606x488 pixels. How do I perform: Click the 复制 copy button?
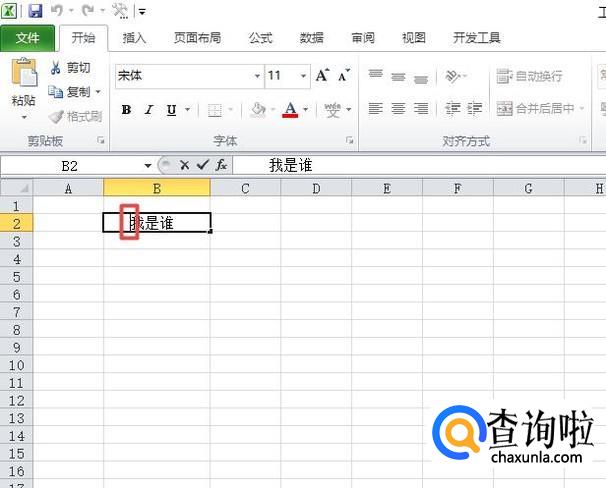pyautogui.click(x=70, y=92)
